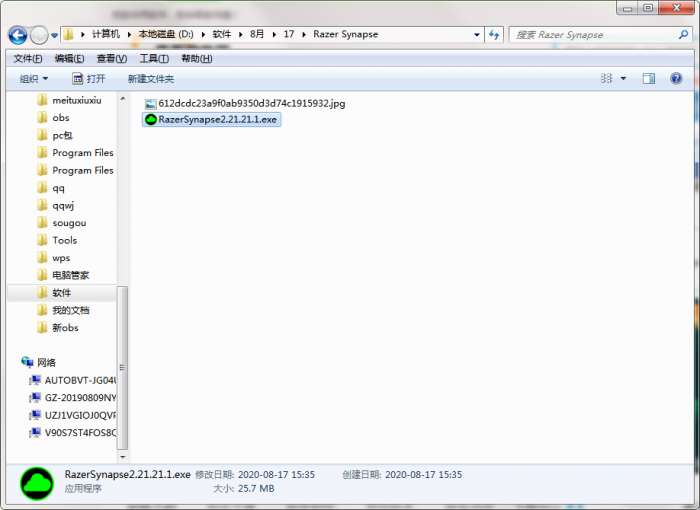Select 8月 breadcrumb in address bar
Image resolution: width=700 pixels, height=510 pixels.
click(257, 34)
